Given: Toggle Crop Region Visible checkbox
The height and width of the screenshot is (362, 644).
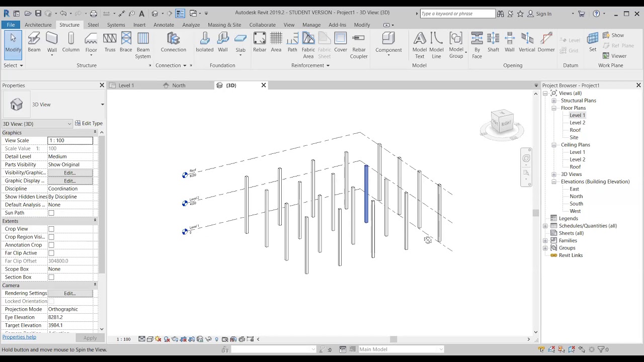Looking at the screenshot, I should pyautogui.click(x=51, y=237).
